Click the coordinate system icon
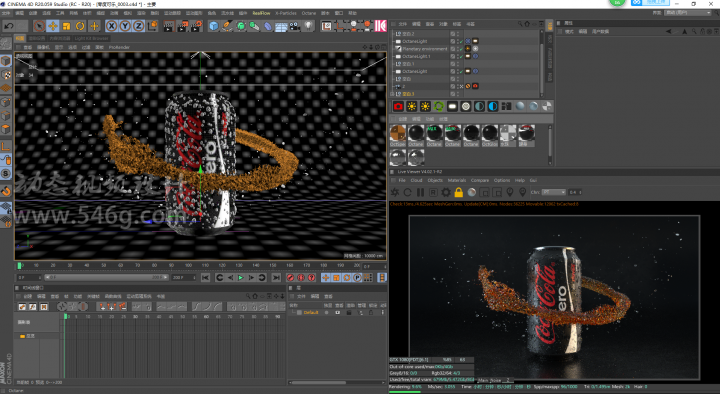 click(x=152, y=26)
